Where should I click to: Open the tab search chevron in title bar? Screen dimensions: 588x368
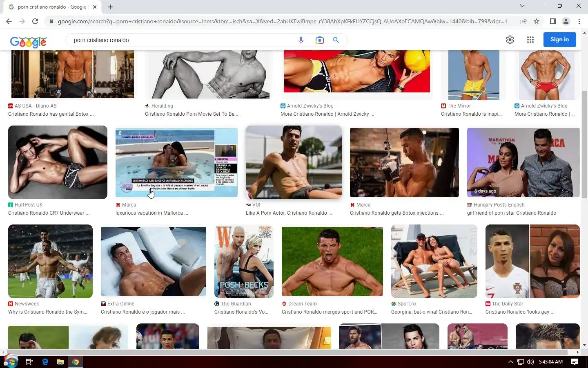click(x=522, y=6)
